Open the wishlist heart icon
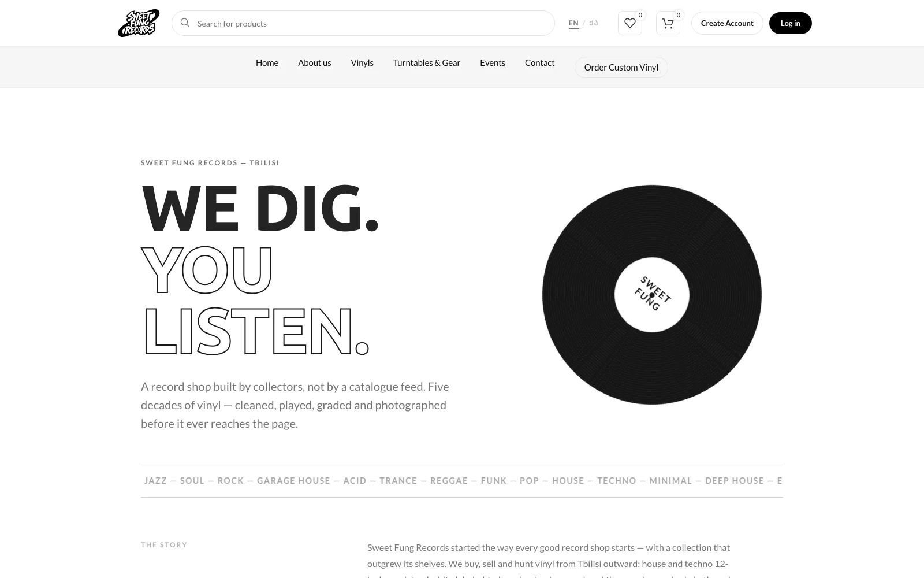Viewport: 924px width, 578px height. (630, 23)
